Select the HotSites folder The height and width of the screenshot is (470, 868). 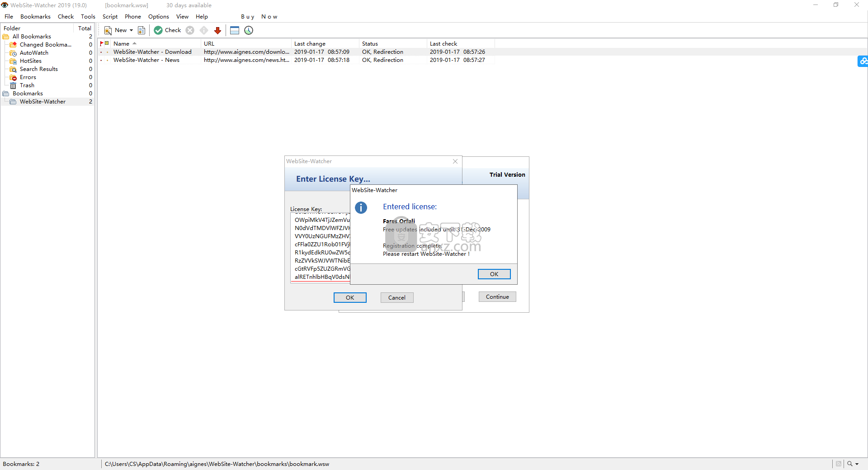point(31,61)
